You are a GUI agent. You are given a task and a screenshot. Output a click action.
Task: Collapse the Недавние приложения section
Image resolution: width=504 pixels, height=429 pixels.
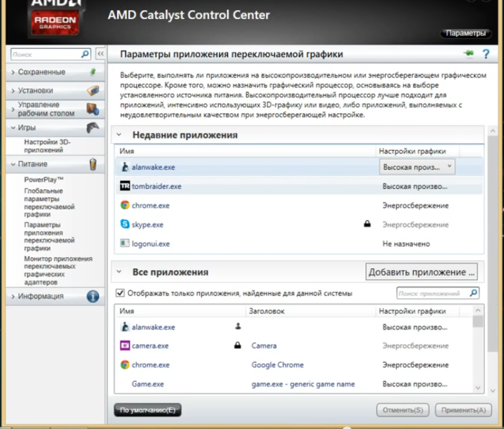(119, 135)
